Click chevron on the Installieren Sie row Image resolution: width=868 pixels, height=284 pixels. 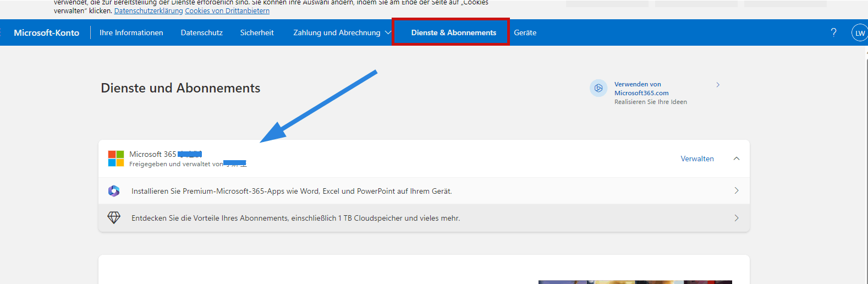(737, 190)
